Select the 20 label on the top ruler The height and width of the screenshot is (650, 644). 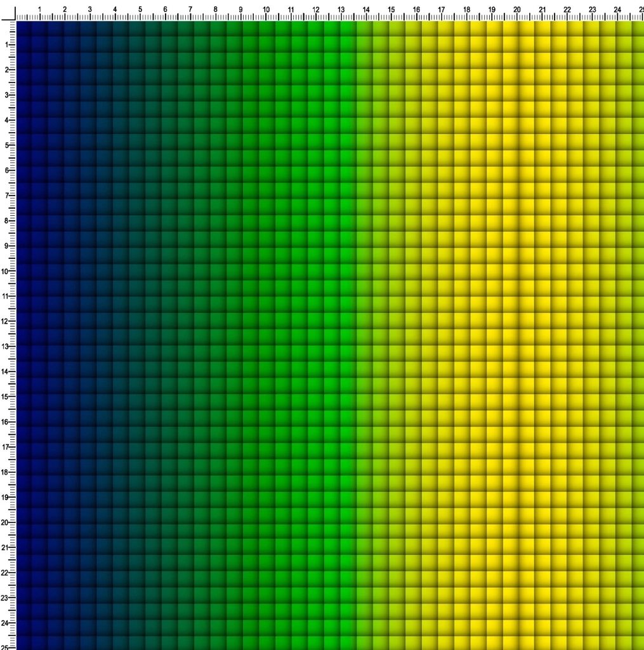click(516, 9)
